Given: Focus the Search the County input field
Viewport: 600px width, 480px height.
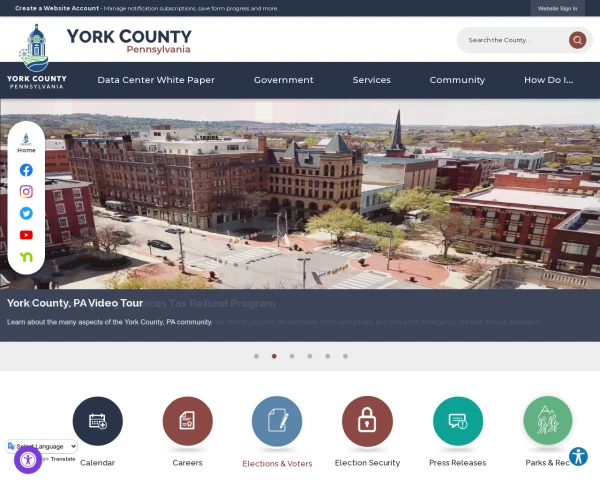Looking at the screenshot, I should 513,40.
